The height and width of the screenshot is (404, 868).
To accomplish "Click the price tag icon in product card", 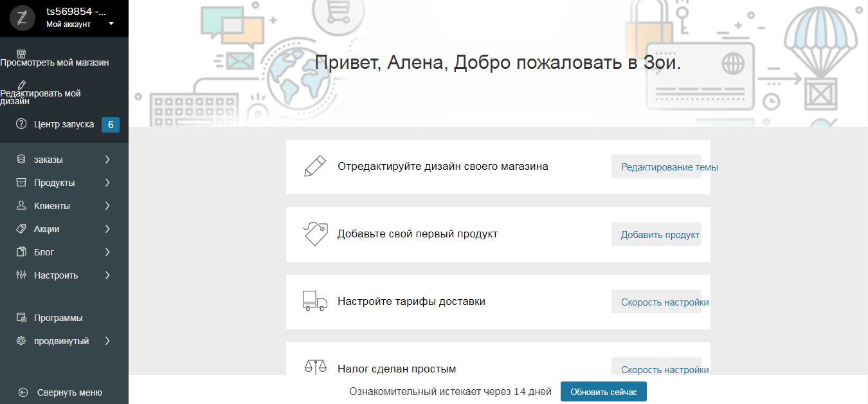I will 315,234.
